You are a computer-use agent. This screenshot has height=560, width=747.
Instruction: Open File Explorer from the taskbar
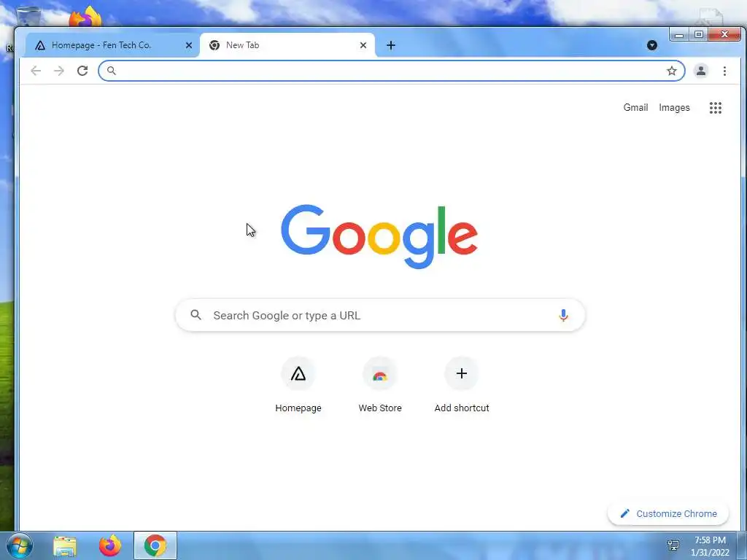click(x=65, y=545)
